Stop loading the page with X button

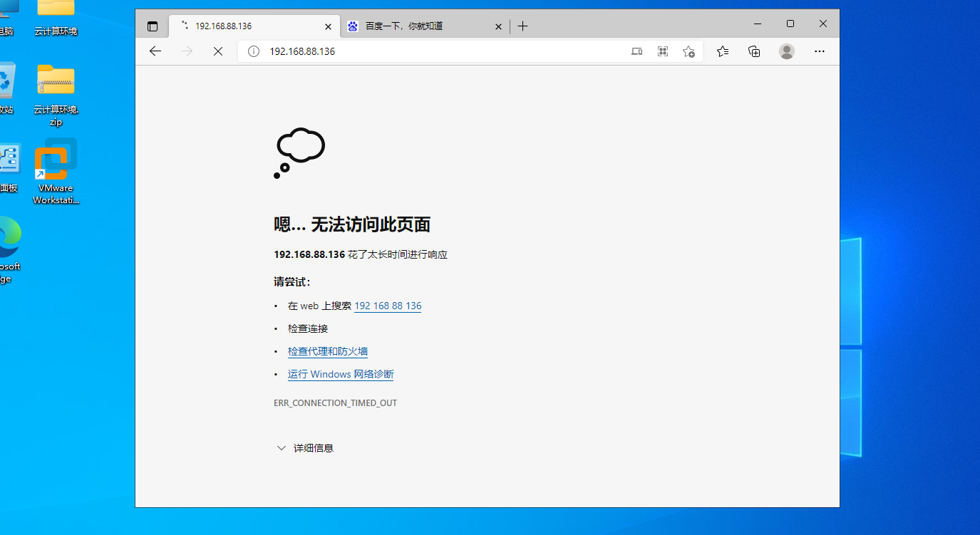(x=218, y=51)
